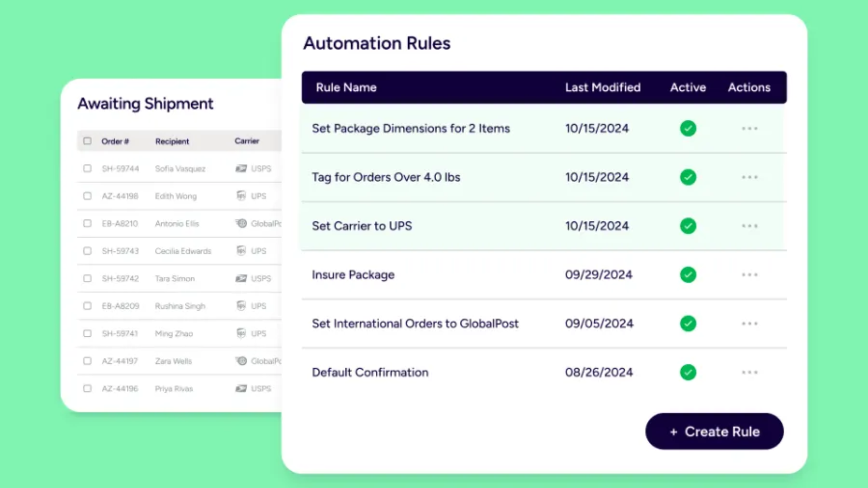Toggle active checkmark for Set Carrier to UPS
The image size is (868, 488).
pos(688,226)
